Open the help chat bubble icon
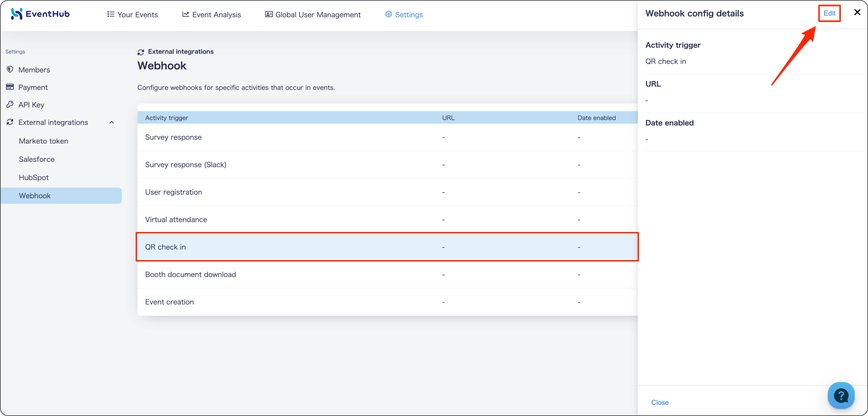 841,396
